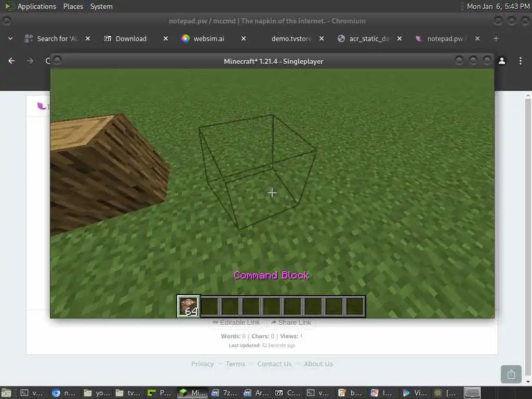Expand the tab search chevron
This screenshot has width=532, height=399.
pos(10,38)
